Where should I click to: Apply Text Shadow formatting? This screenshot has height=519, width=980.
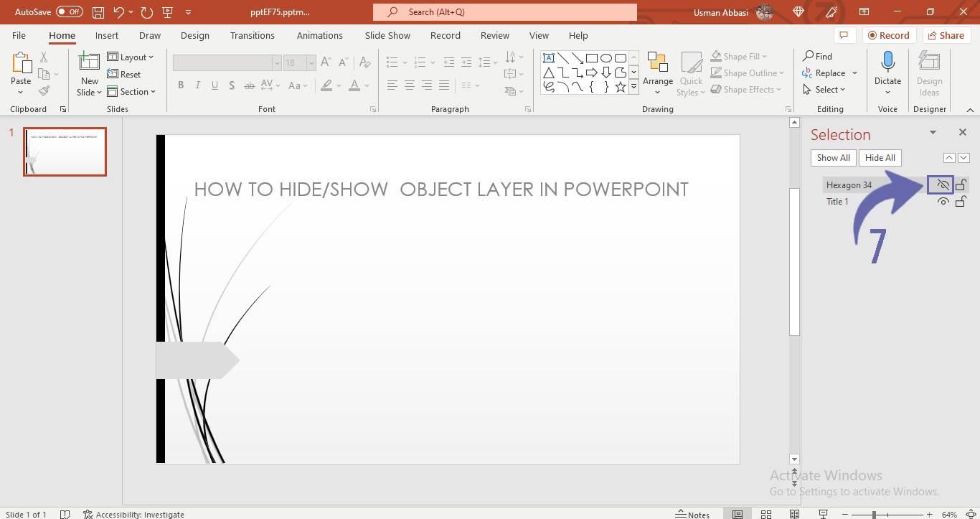click(232, 85)
